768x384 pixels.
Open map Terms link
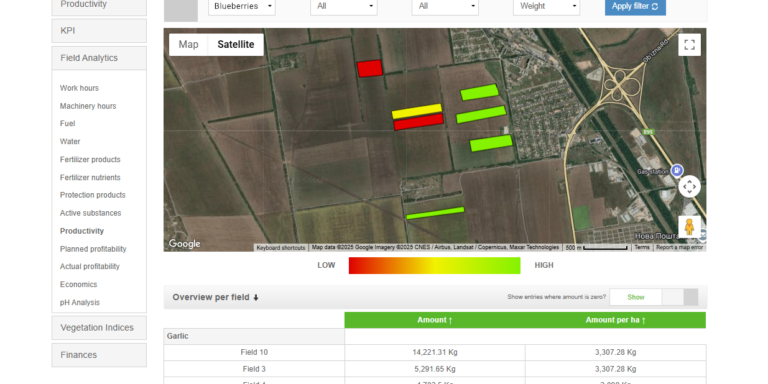[x=642, y=247]
